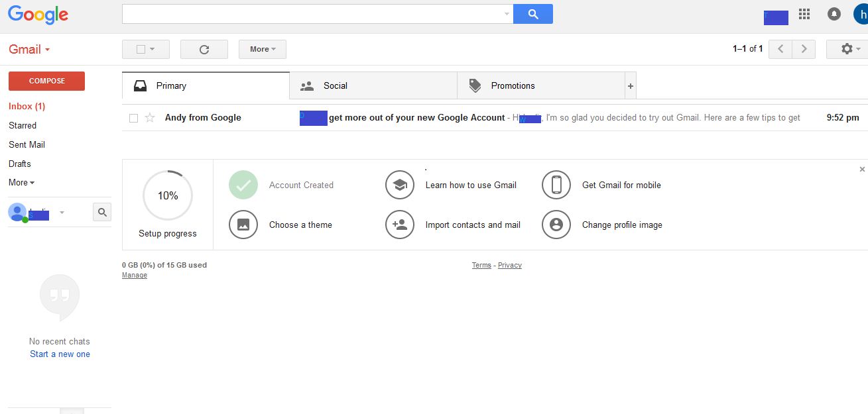Open the Drafts label
The image size is (868, 414).
20,164
